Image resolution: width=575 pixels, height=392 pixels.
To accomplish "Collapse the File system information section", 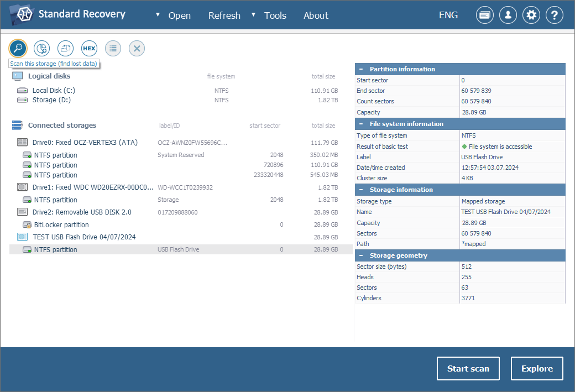I will [x=361, y=124].
